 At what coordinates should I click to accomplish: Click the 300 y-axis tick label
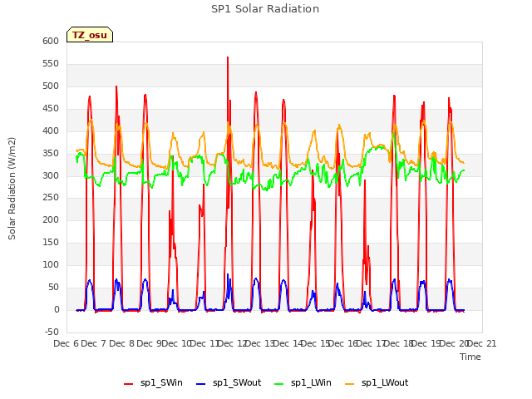pyautogui.click(x=51, y=175)
